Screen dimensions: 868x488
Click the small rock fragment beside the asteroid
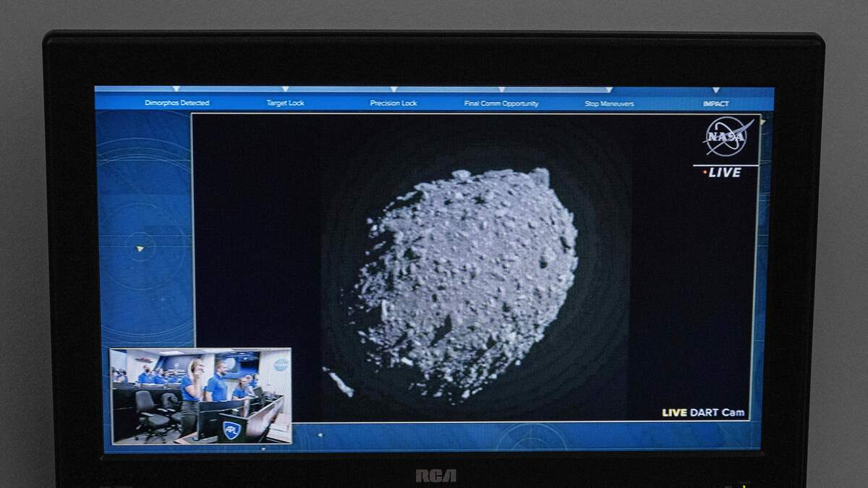pyautogui.click(x=339, y=383)
